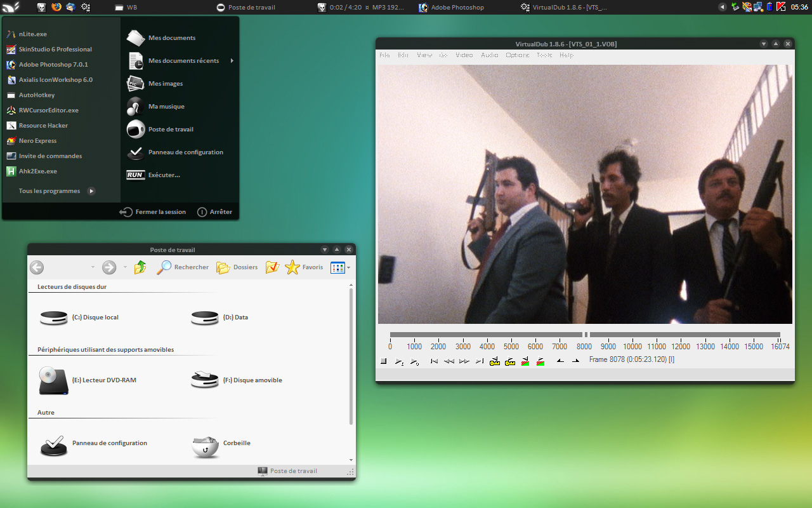812x508 pixels.
Task: Toggle the Dossiers folders pane
Action: pos(237,267)
